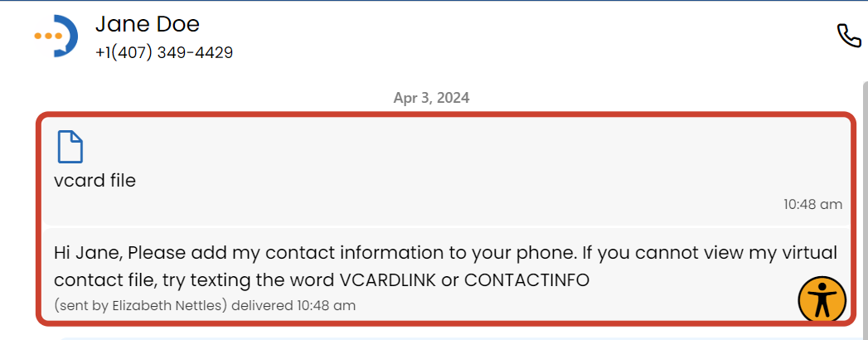The image size is (868, 340).
Task: Click the "delivered 10:48 am" status text
Action: point(293,305)
